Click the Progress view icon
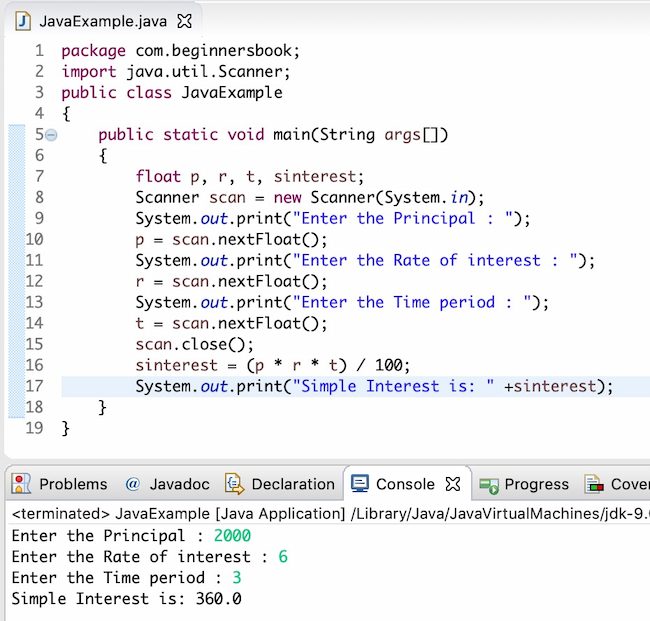The height and width of the screenshot is (621, 650). (489, 484)
